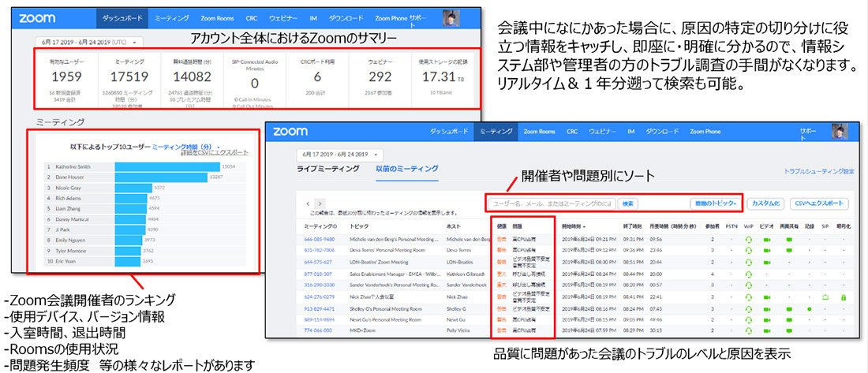Click recording dot for meeting 913-829-4471
Screen dimensions: 868x373
click(x=810, y=309)
